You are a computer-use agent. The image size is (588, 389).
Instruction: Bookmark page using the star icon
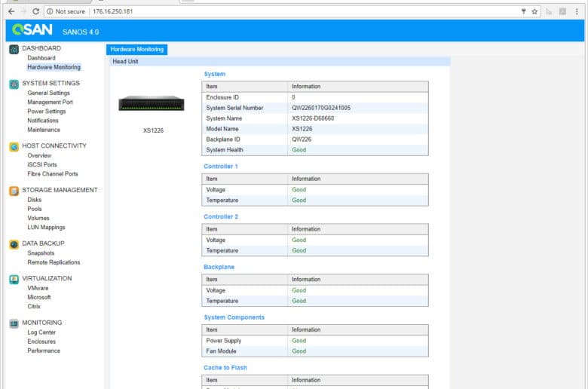(x=534, y=11)
